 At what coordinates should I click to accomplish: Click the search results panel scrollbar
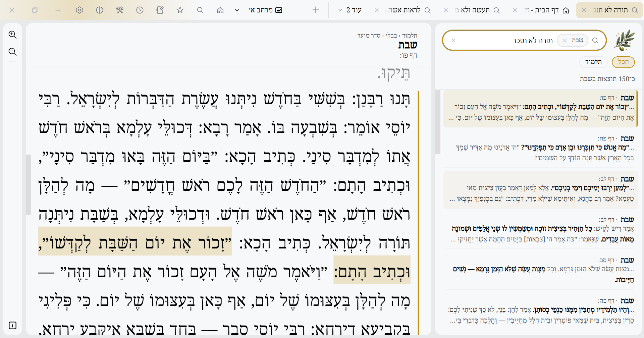point(438,122)
